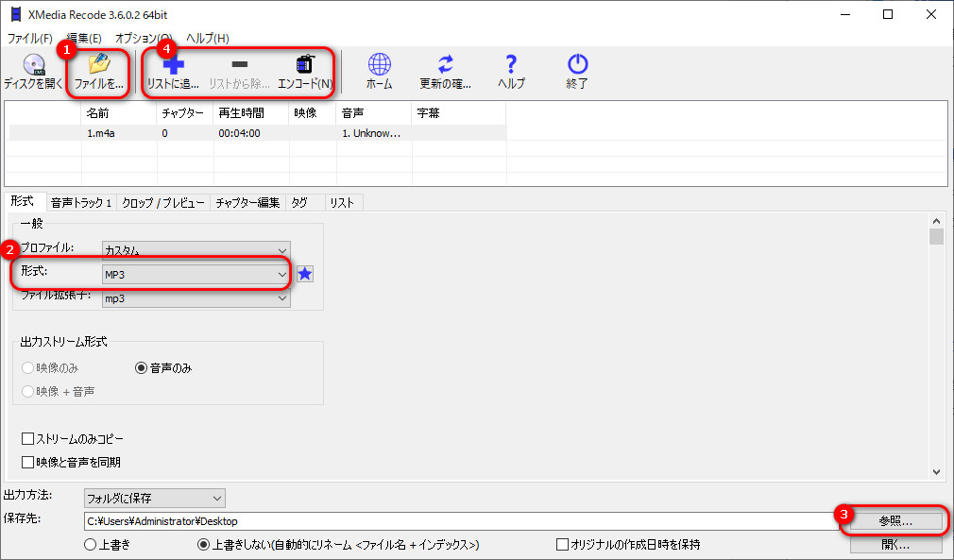Screen dimensions: 954x560
Task: Switch to the 形式 tab
Action: [x=23, y=201]
